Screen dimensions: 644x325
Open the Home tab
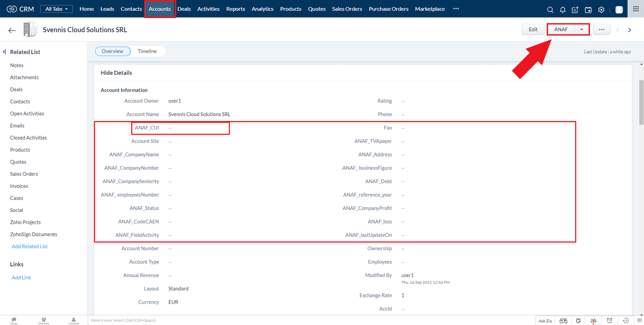(87, 9)
